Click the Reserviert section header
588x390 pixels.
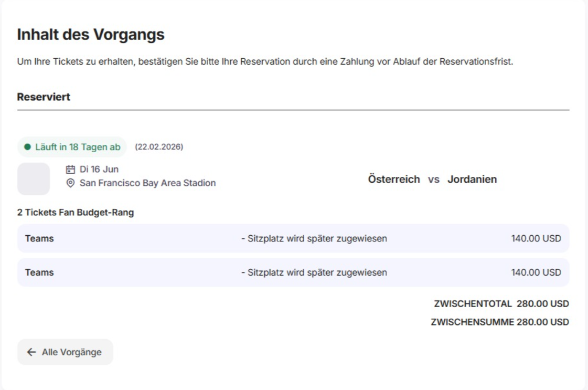tap(44, 98)
